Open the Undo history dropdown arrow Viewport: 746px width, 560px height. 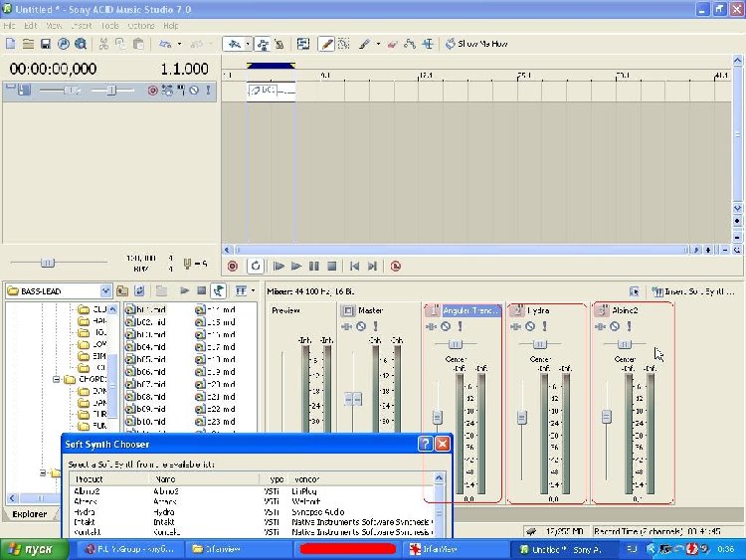click(x=179, y=44)
